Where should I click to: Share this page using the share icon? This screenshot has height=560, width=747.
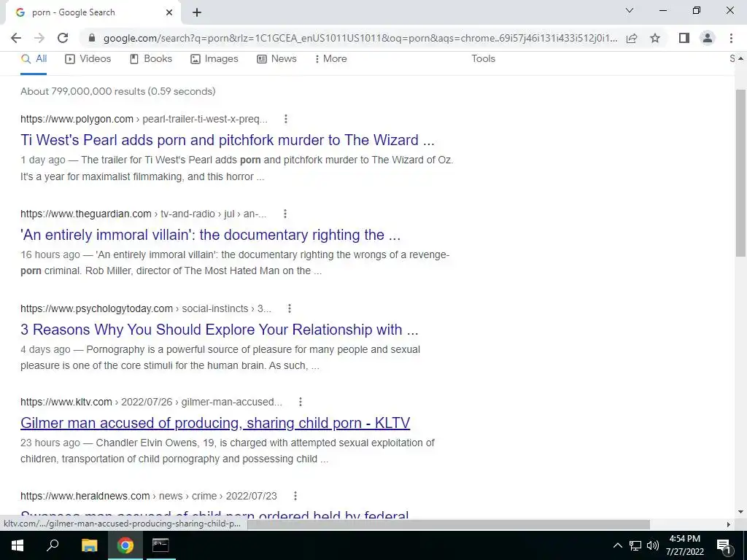tap(632, 38)
